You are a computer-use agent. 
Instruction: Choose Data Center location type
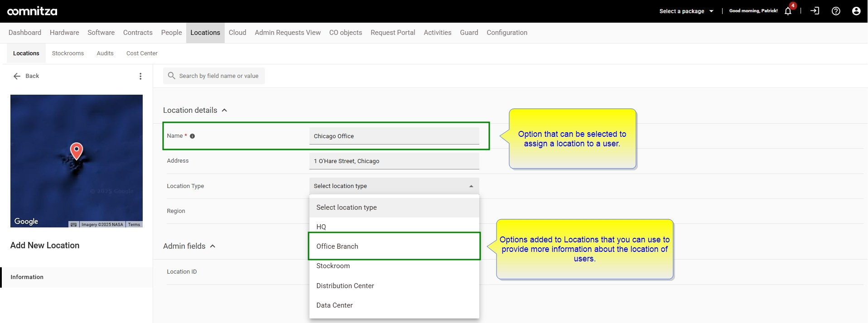[394, 305]
